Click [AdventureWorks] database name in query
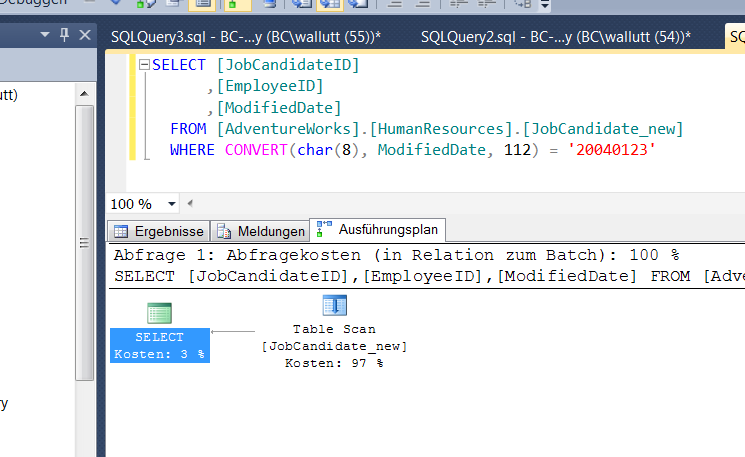The width and height of the screenshot is (745, 457). click(x=288, y=129)
